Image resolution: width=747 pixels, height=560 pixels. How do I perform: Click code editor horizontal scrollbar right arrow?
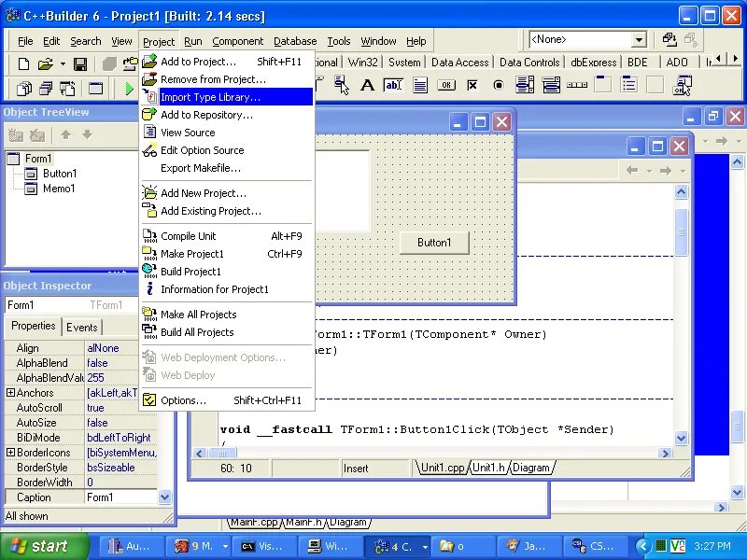point(665,453)
